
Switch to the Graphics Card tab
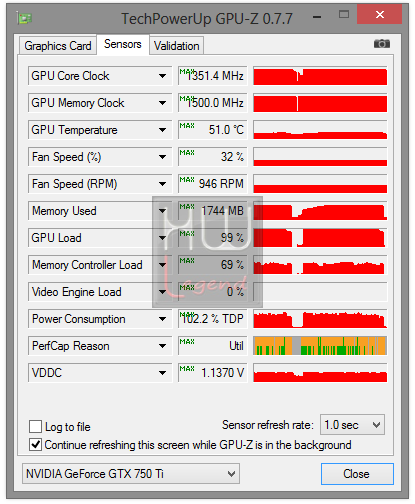(x=58, y=46)
